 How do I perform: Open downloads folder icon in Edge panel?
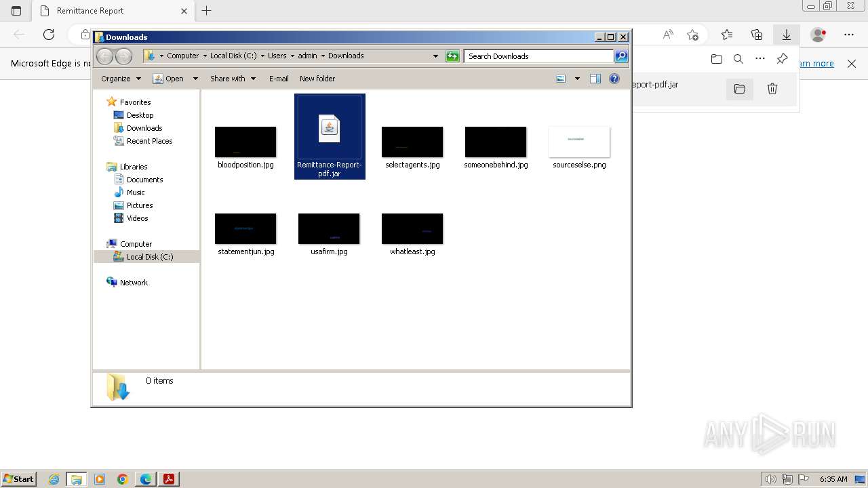[x=717, y=59]
